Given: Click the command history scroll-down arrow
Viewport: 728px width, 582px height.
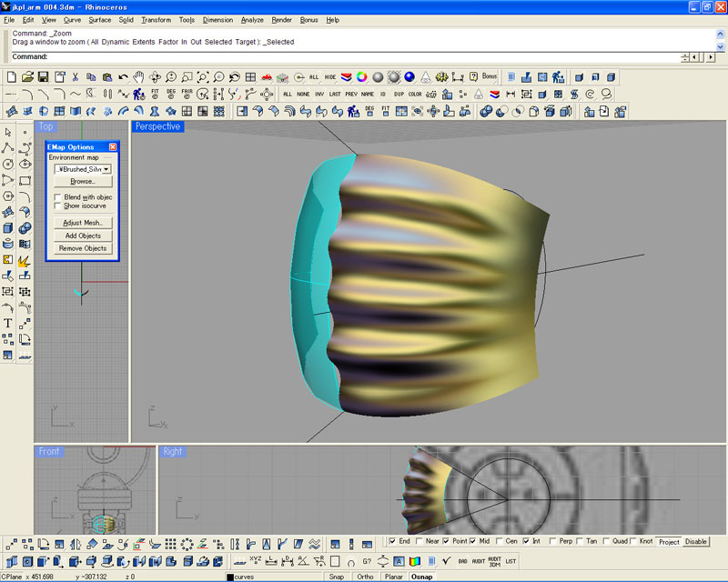Looking at the screenshot, I should (720, 46).
